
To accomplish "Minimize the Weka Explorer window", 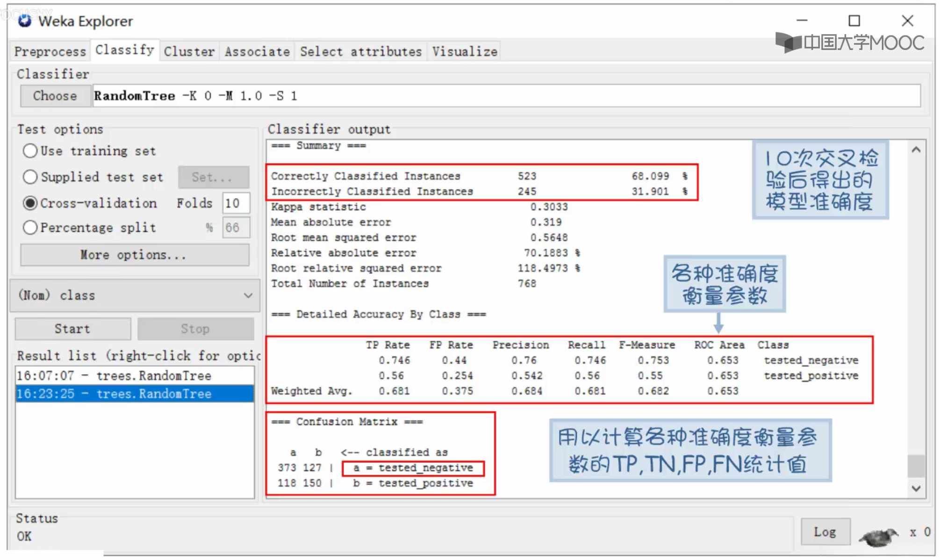I will (x=802, y=21).
